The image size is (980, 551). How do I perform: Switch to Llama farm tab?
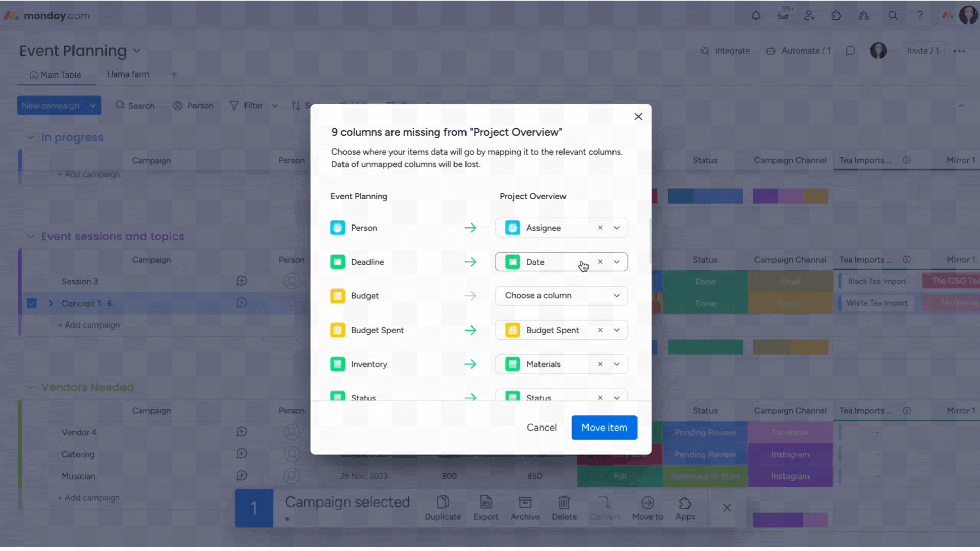tap(128, 74)
